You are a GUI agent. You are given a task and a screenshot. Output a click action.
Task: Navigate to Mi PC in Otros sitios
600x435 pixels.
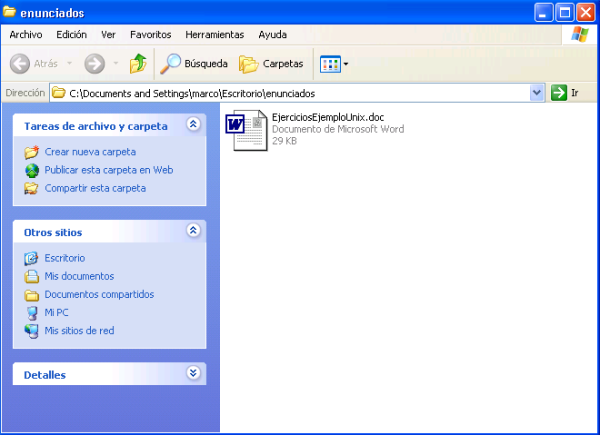[56, 312]
